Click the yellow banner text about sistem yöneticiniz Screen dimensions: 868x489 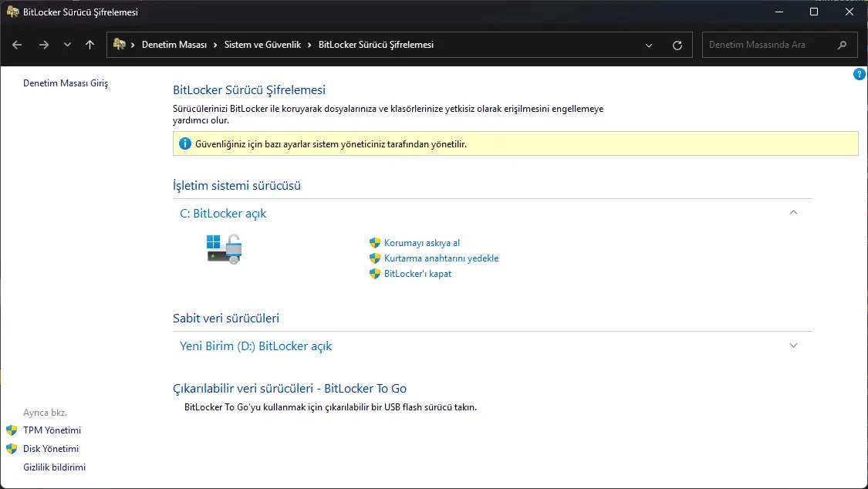point(331,144)
